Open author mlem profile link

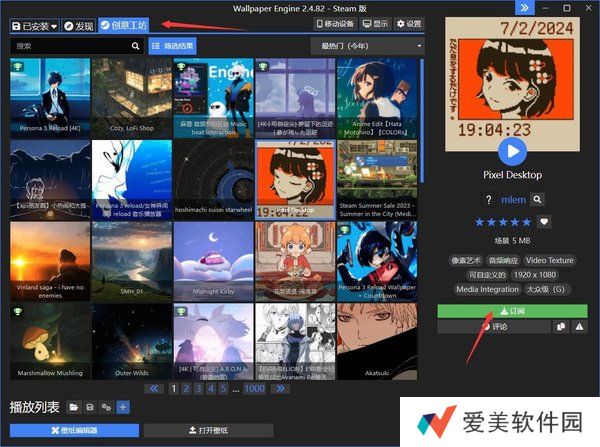point(513,200)
